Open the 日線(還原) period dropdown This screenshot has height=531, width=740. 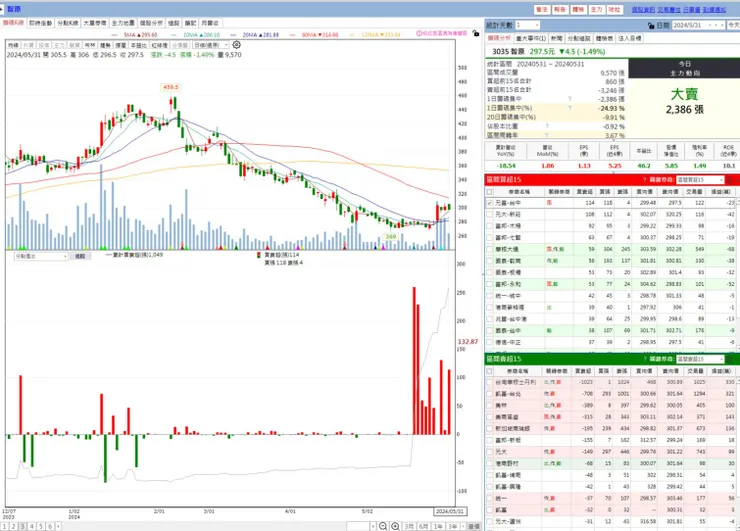pos(210,45)
